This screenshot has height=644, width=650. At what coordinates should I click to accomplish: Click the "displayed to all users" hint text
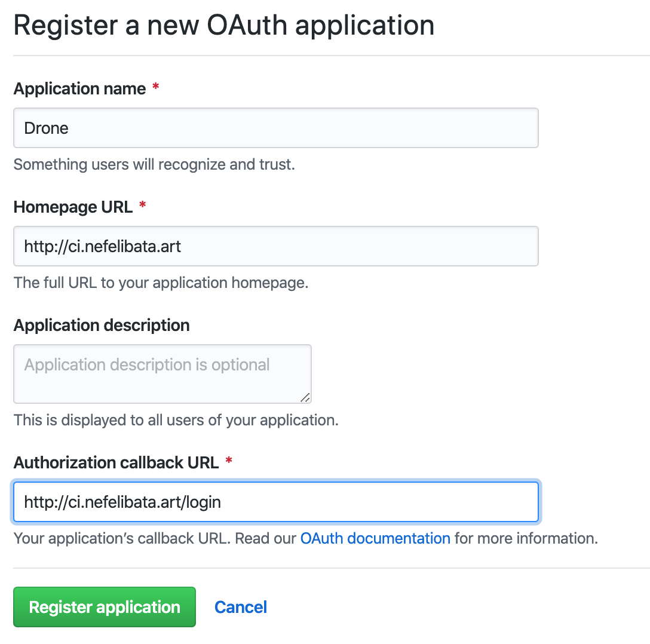point(176,420)
